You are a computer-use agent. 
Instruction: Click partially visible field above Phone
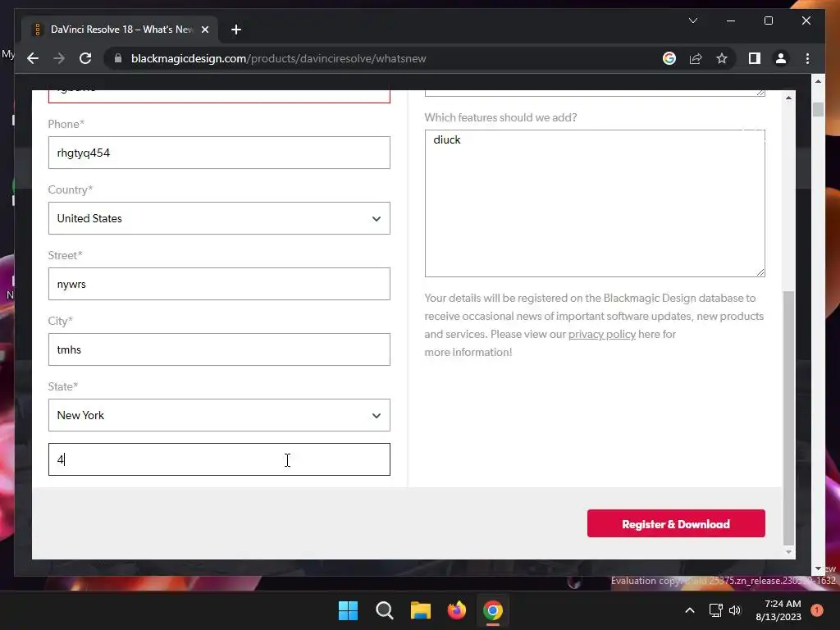tap(219, 96)
